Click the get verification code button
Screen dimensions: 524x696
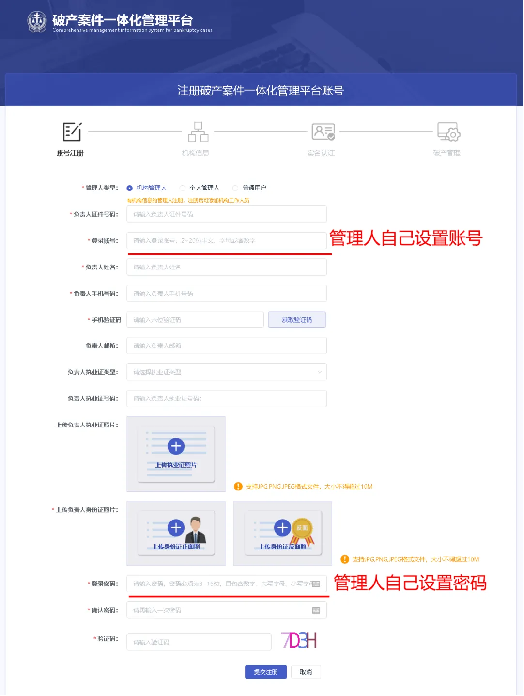point(297,320)
